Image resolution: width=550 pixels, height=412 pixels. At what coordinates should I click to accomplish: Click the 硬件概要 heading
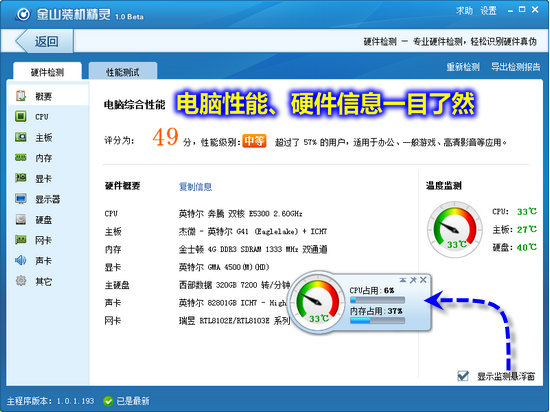tap(122, 186)
